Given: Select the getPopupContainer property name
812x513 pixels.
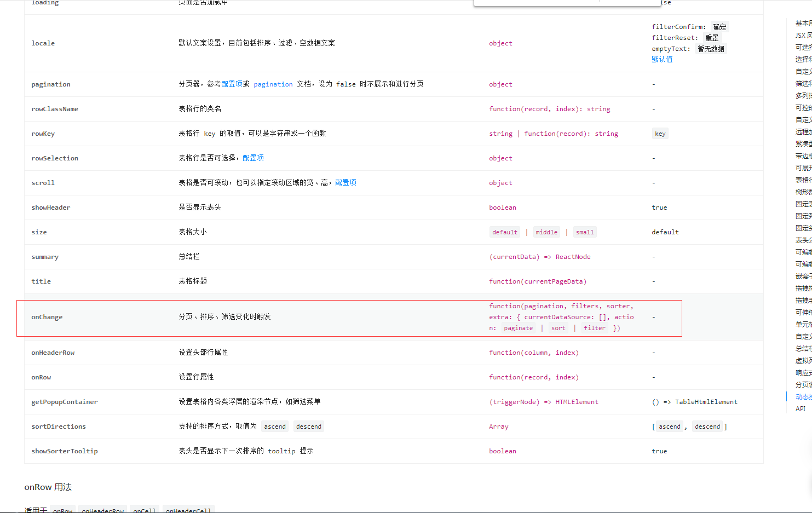Looking at the screenshot, I should 65,402.
